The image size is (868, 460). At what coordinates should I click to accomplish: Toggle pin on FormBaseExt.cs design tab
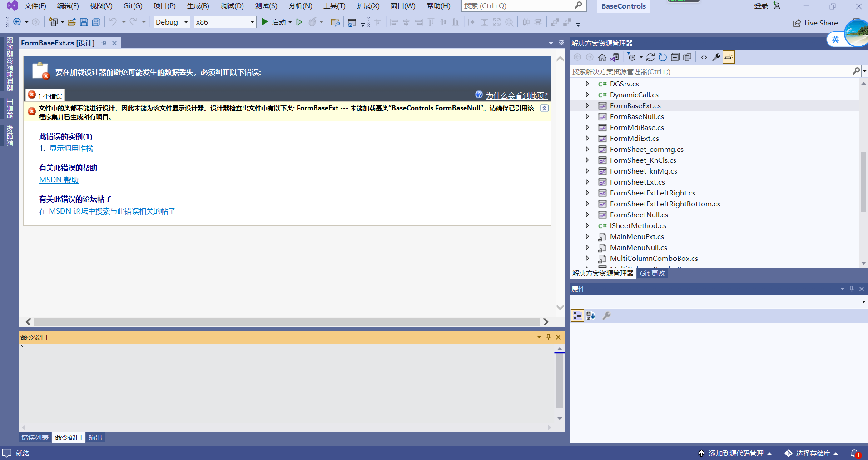pos(104,43)
